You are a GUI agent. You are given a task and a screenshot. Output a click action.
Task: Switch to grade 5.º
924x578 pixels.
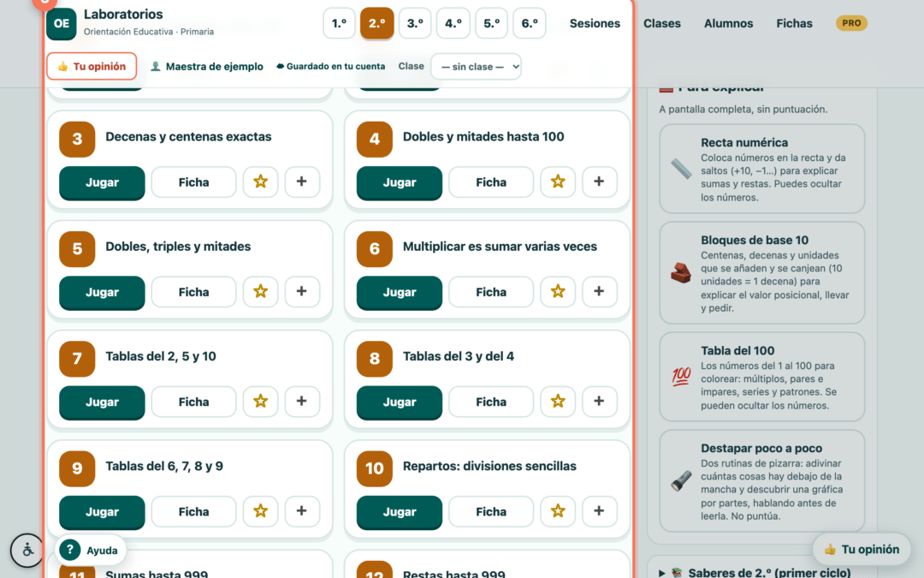pyautogui.click(x=491, y=24)
